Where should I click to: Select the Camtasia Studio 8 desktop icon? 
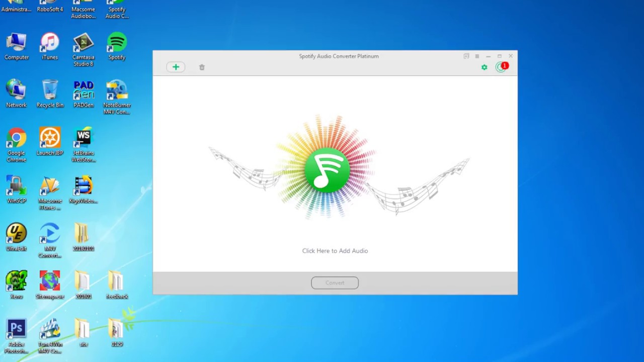click(x=84, y=50)
